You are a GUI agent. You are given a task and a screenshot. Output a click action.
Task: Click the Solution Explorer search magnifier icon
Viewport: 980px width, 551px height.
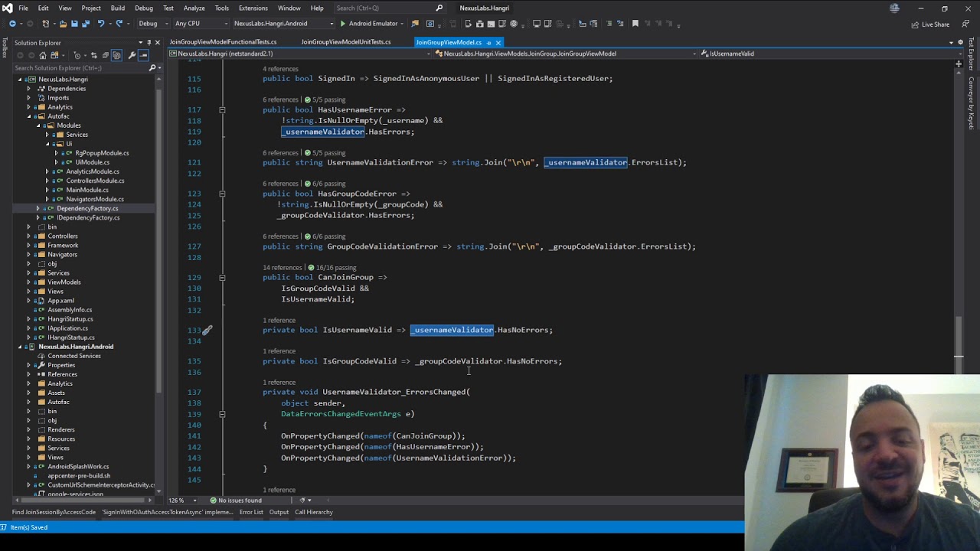152,67
